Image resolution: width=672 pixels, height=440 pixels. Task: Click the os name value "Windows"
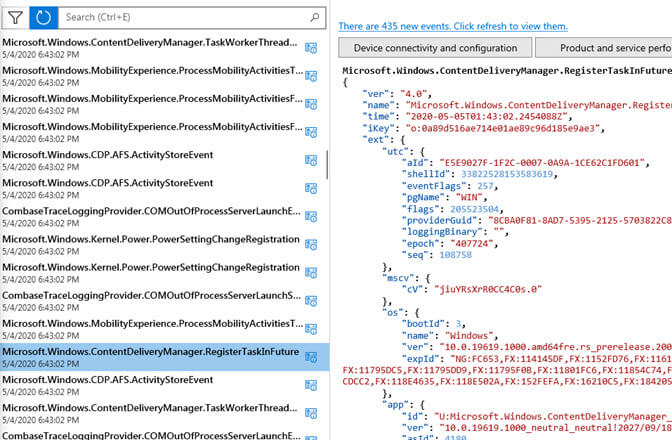(x=469, y=335)
